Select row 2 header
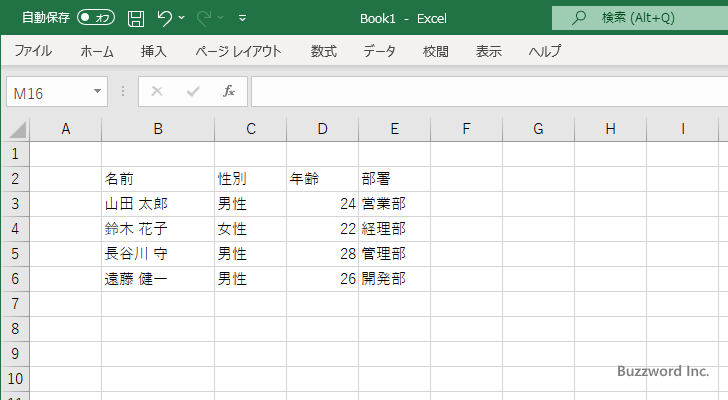The width and height of the screenshot is (728, 400). click(15, 179)
